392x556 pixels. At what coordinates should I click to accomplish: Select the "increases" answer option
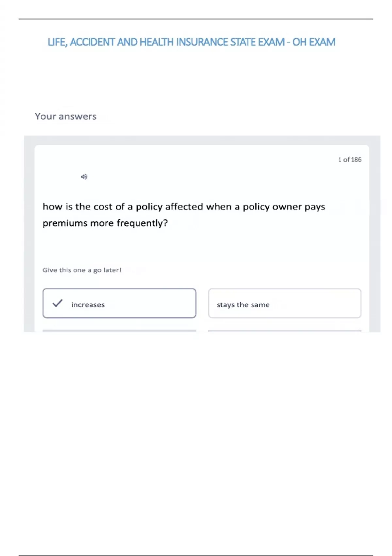(x=120, y=303)
